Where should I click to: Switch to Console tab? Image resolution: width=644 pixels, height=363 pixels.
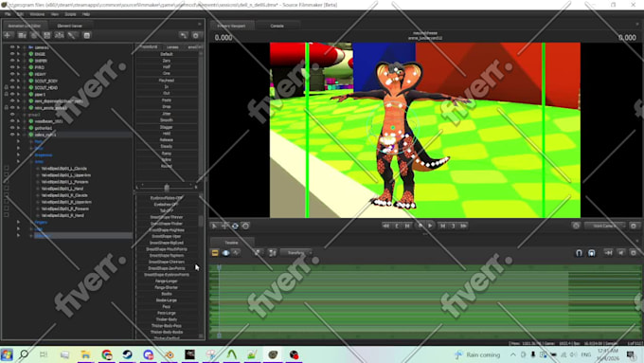(277, 26)
